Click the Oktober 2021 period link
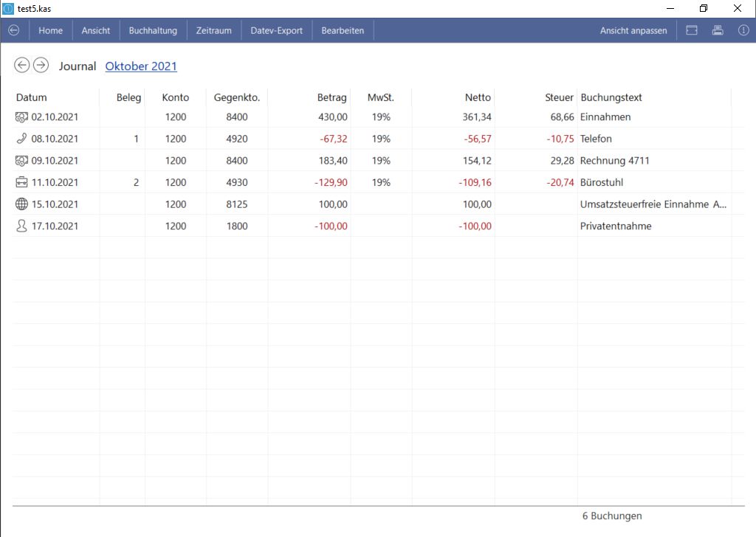The width and height of the screenshot is (756, 537). [x=141, y=66]
